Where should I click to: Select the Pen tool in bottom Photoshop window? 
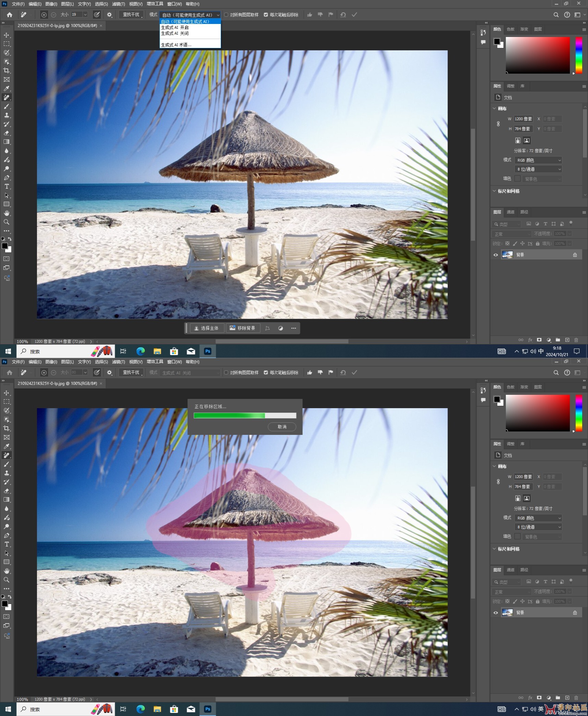pos(7,536)
